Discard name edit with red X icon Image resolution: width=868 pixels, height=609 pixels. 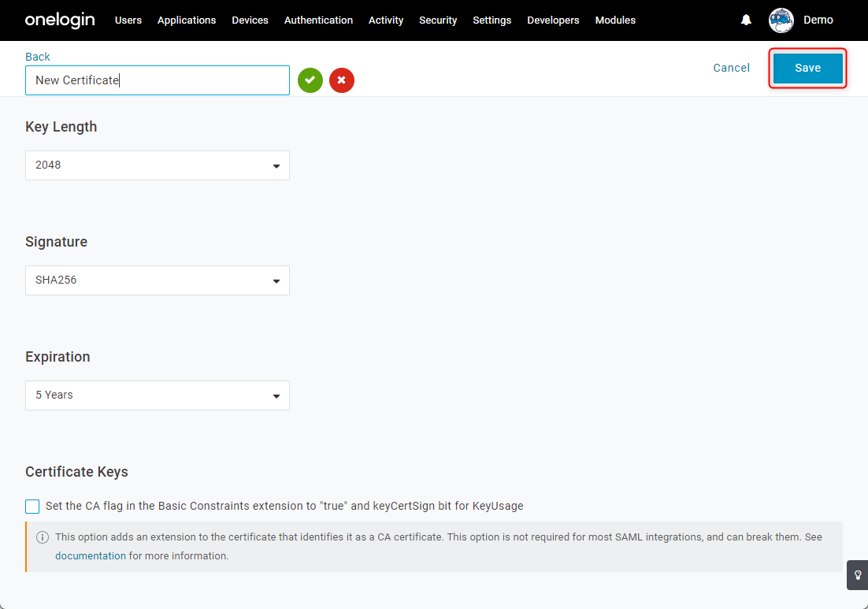point(342,80)
